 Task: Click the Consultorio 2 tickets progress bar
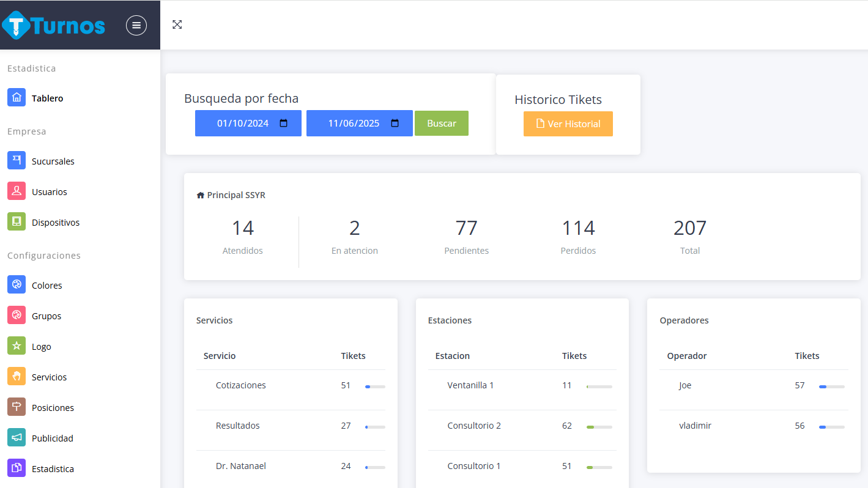click(599, 427)
